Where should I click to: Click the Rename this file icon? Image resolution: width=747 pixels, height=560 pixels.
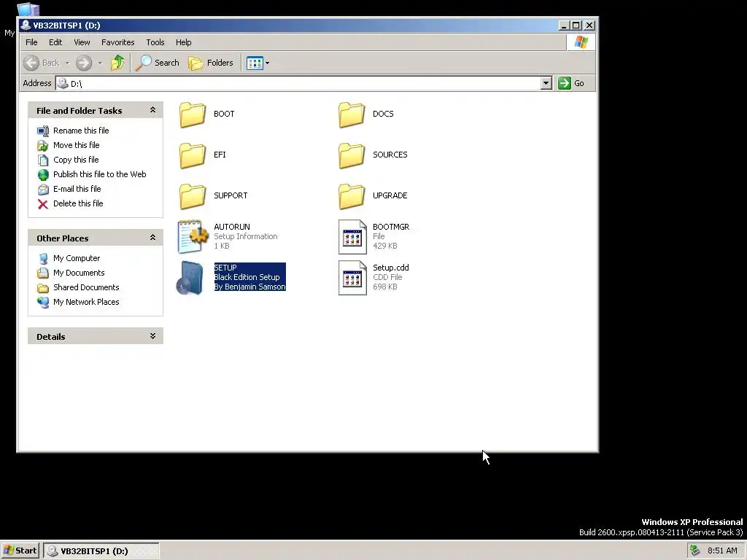pyautogui.click(x=43, y=131)
